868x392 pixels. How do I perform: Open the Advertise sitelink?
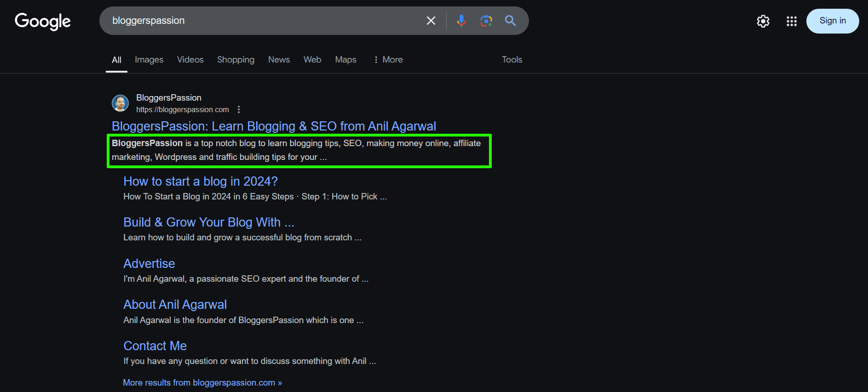[x=149, y=264]
